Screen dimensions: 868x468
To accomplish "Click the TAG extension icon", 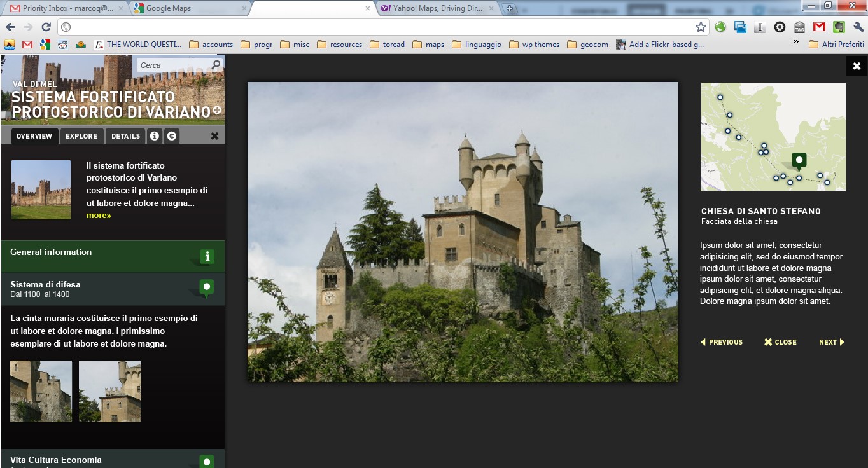I will pos(799,27).
